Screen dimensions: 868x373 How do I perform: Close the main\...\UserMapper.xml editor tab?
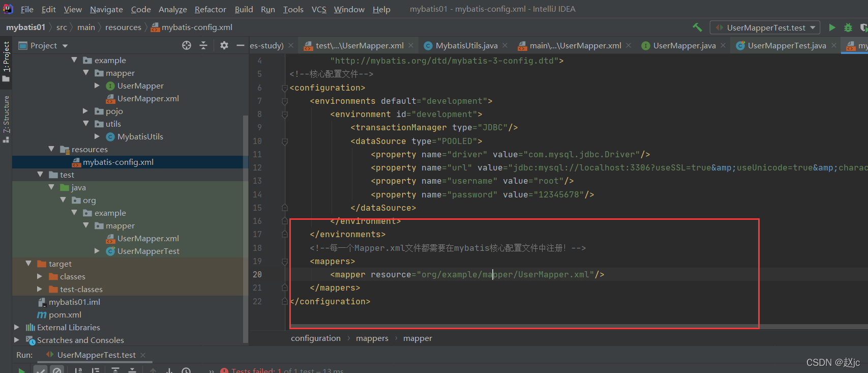tap(628, 45)
